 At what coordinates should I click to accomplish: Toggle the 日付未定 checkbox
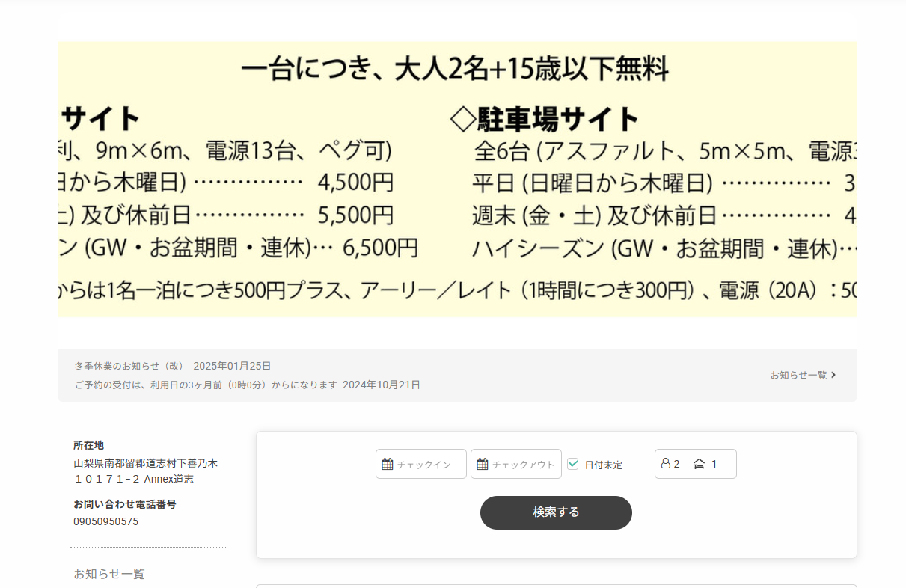[573, 464]
